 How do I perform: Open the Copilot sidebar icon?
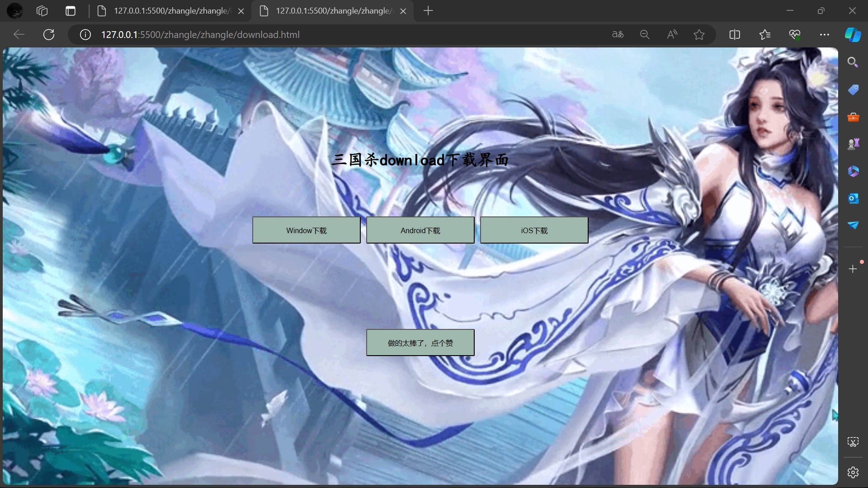[853, 35]
